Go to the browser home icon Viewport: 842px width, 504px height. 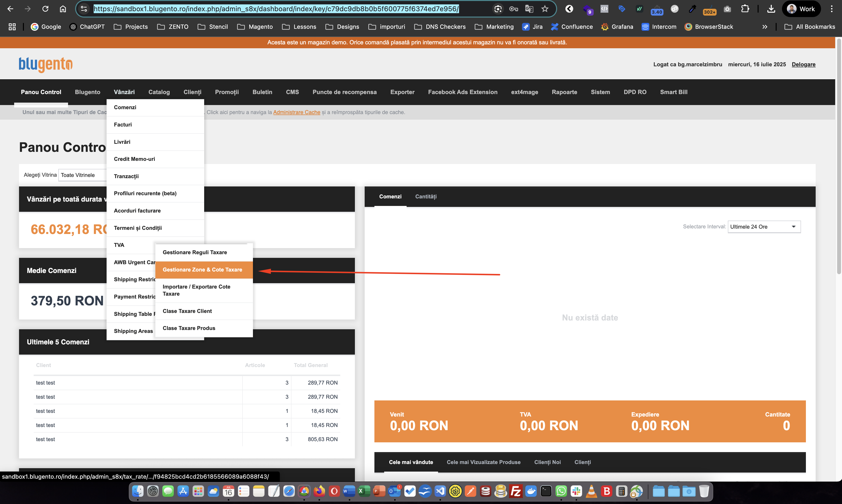tap(63, 9)
